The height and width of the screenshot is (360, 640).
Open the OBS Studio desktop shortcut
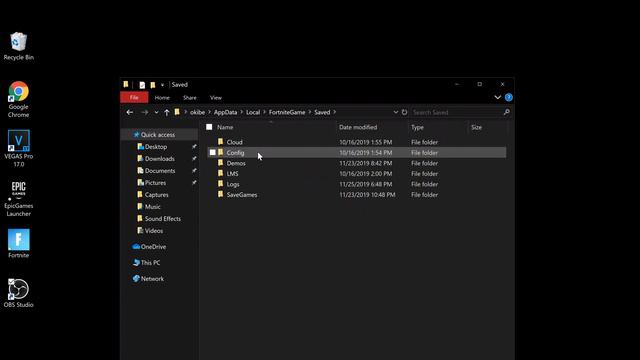(x=18, y=293)
